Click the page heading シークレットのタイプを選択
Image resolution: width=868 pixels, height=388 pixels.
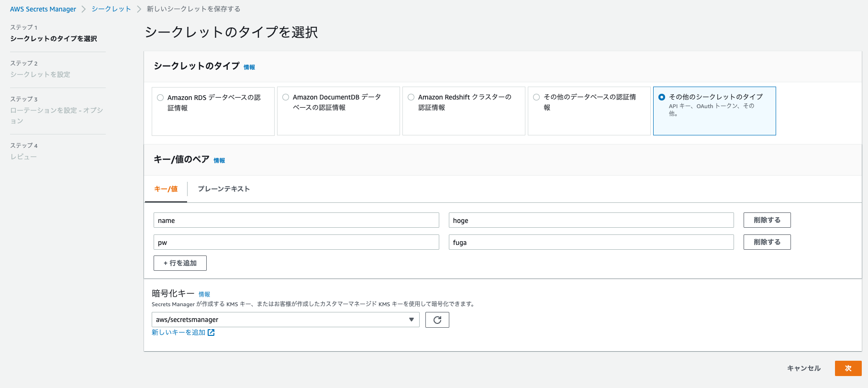pos(231,32)
